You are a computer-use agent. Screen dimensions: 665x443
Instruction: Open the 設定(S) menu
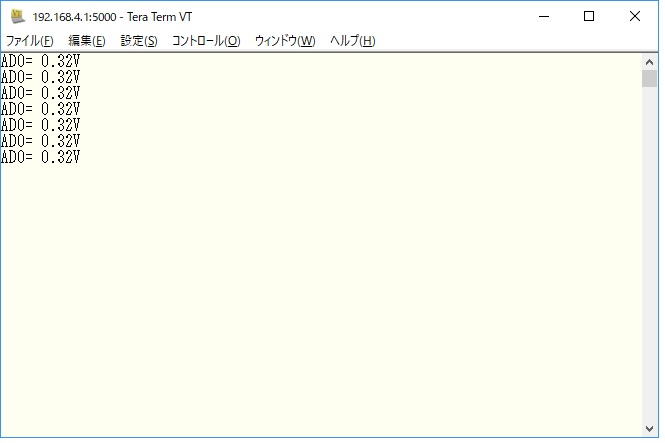[139, 41]
